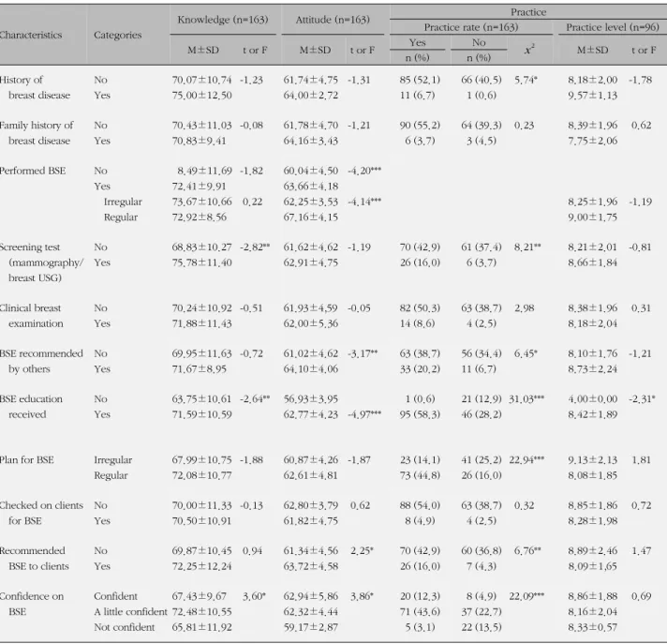Screen dimensions: 667x644
Task: Click the 'Practice level (n=96)' subheader
Action: point(613,27)
